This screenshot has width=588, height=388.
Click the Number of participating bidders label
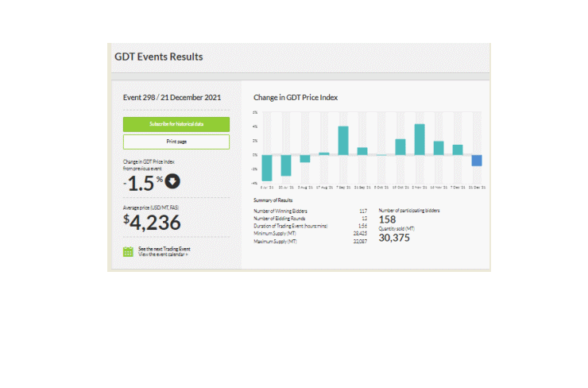tap(409, 211)
